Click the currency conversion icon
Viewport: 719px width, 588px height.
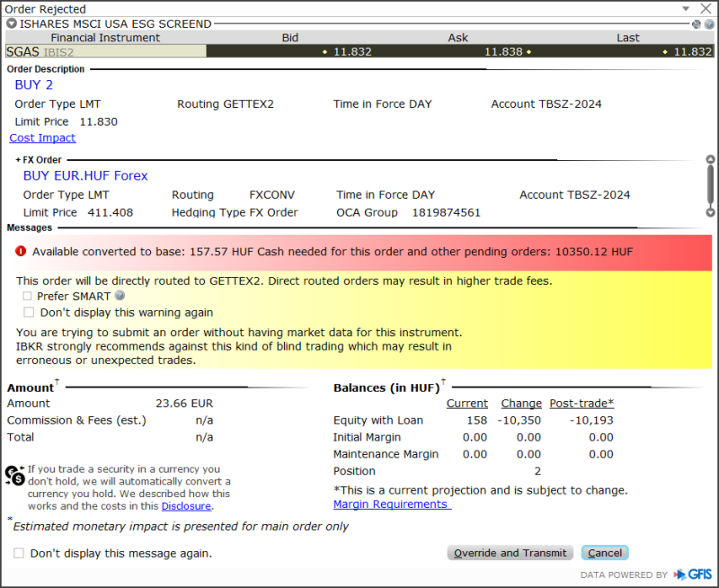click(x=14, y=476)
